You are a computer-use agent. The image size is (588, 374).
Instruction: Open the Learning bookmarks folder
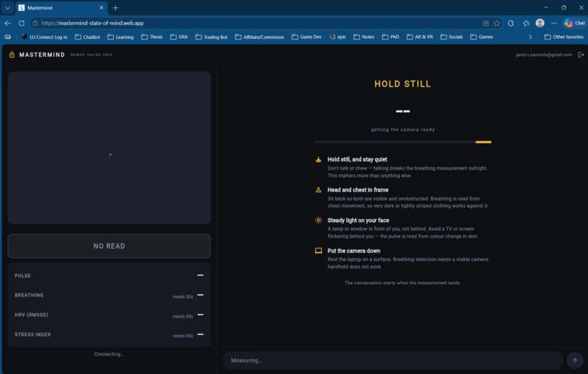click(x=120, y=37)
